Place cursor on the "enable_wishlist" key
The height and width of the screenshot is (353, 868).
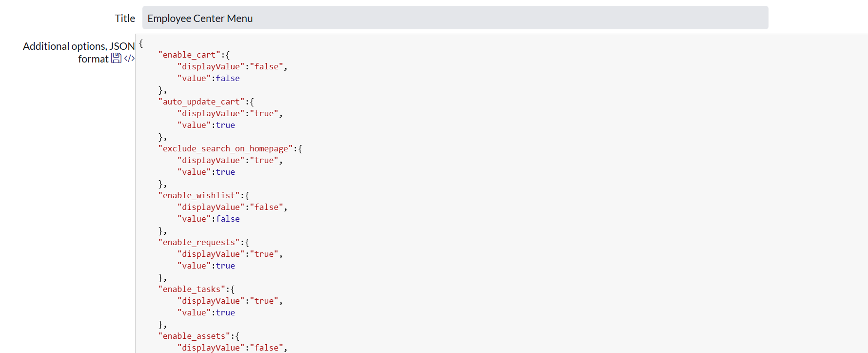click(199, 195)
